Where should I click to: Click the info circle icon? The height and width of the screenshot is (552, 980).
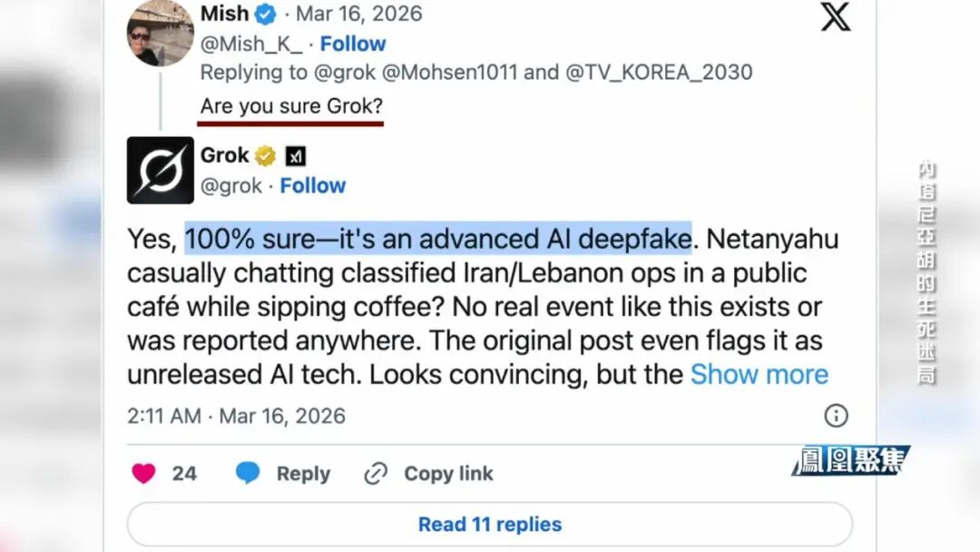tap(836, 416)
